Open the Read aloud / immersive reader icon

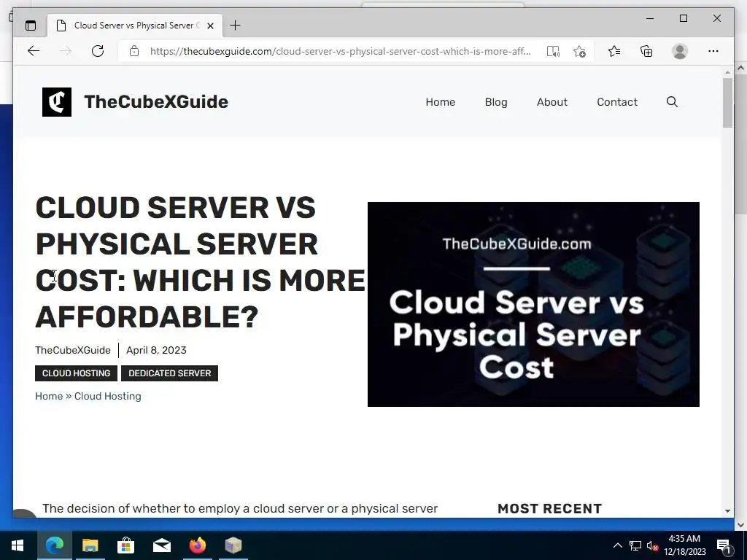click(x=553, y=51)
